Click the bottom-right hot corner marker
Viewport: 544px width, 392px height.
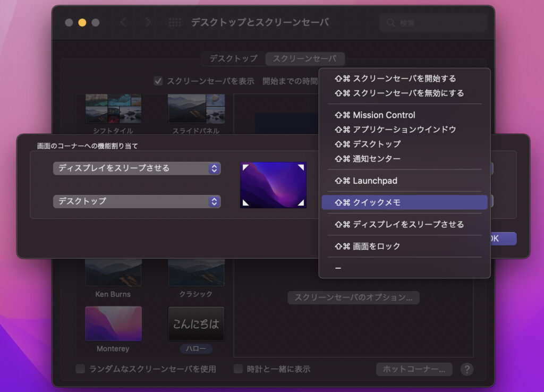(x=301, y=202)
